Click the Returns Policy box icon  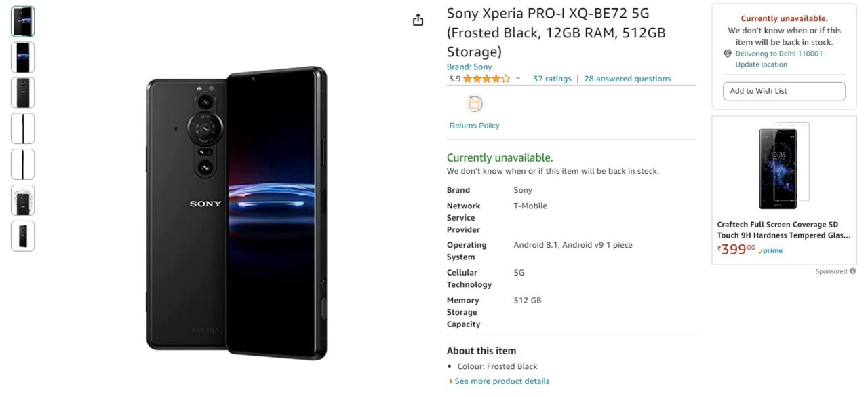click(475, 104)
